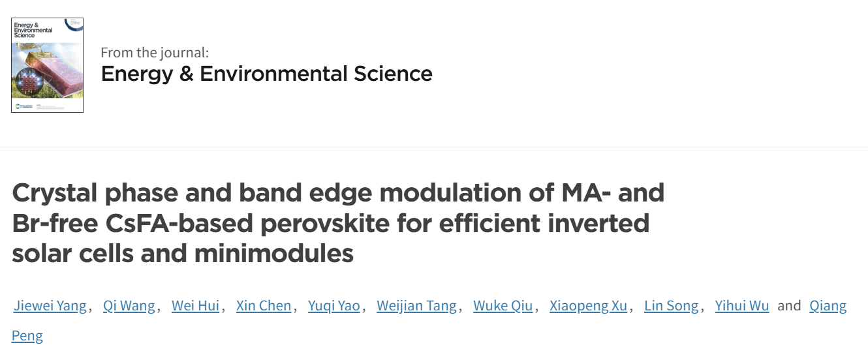Screen dimensions: 868x358
Task: Open Energy & Environmental Science journal heading
Action: [x=267, y=74]
